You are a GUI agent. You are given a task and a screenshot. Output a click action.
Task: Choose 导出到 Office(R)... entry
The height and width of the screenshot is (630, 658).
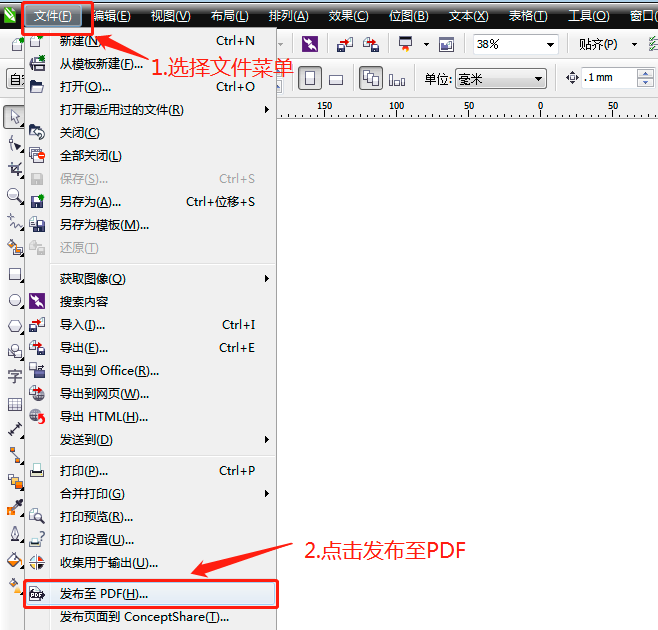151,371
